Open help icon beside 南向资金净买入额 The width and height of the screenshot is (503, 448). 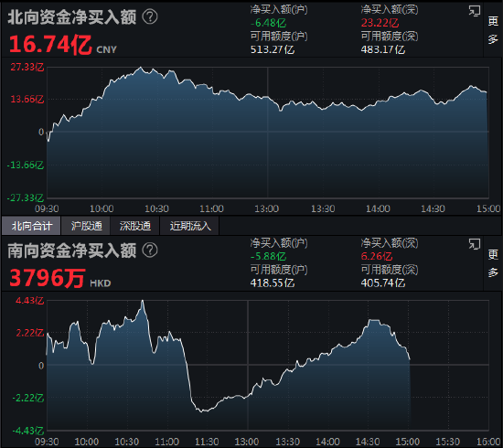coord(150,251)
